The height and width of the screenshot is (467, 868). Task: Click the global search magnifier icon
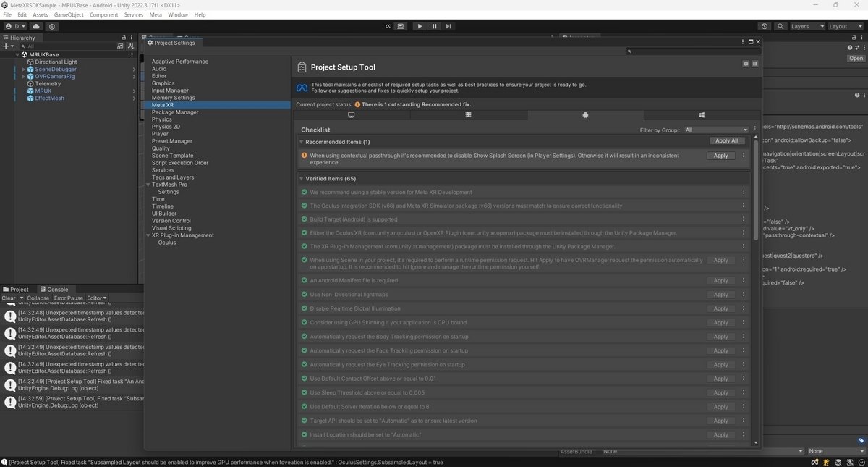pos(780,26)
